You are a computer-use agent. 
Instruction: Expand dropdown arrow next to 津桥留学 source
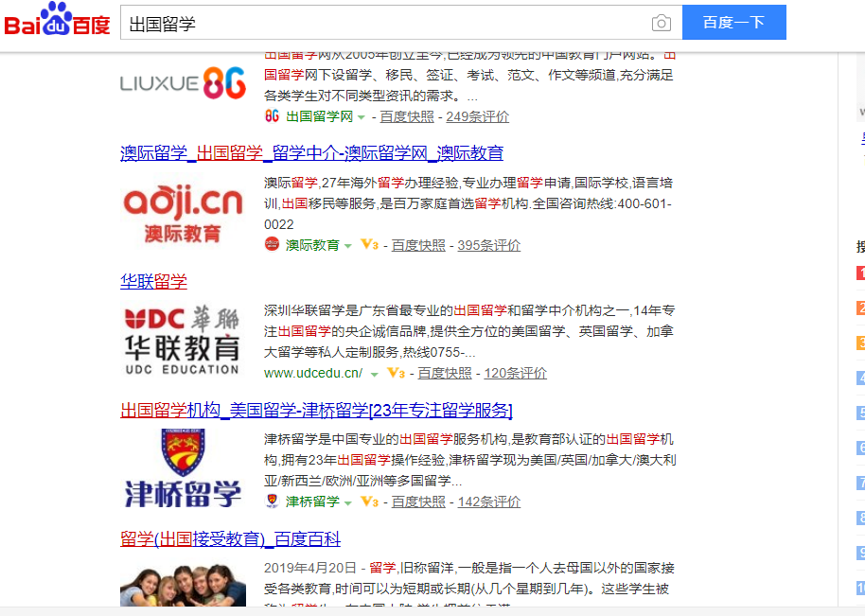[348, 502]
